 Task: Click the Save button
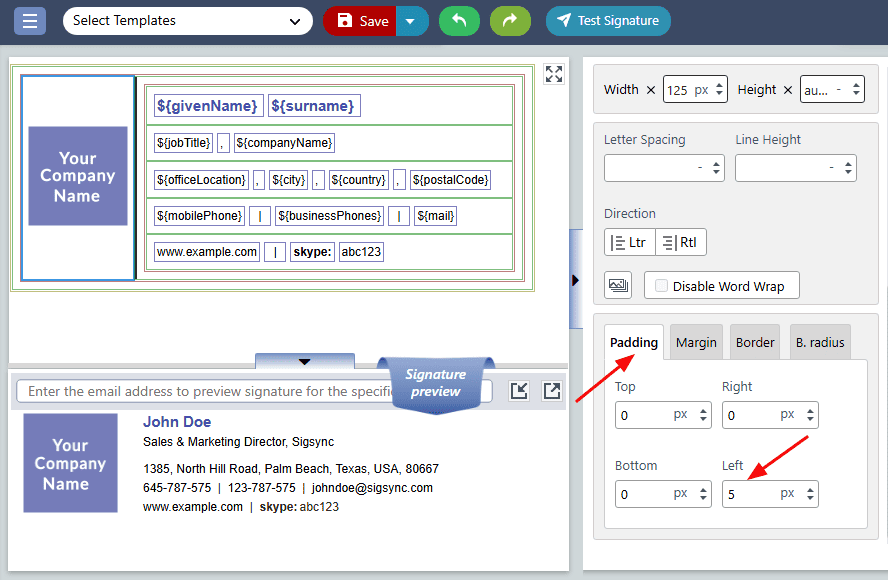pos(361,21)
